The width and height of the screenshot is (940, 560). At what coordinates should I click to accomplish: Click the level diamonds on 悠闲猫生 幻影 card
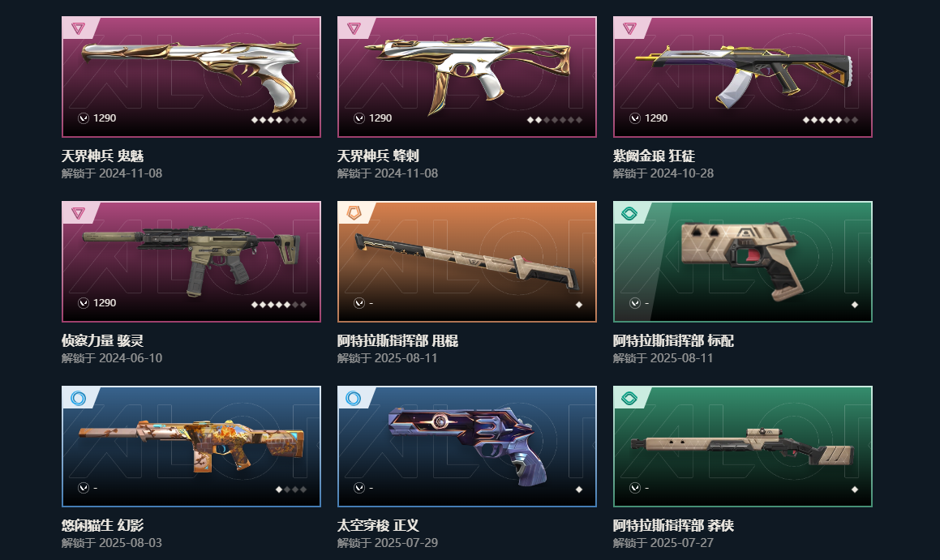(290, 489)
